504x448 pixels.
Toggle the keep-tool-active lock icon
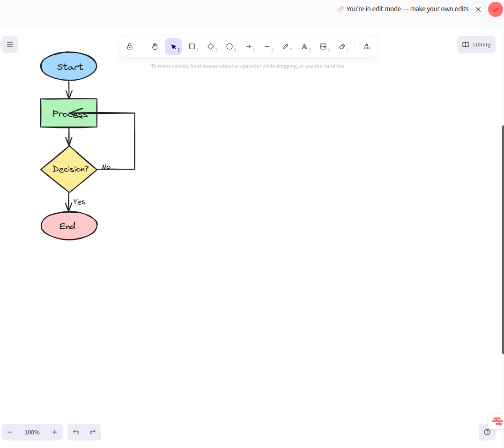[130, 47]
